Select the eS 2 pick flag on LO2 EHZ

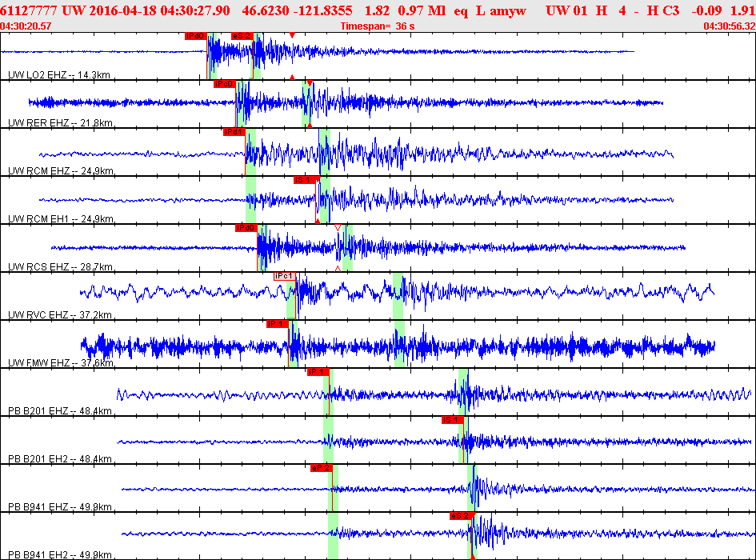(x=242, y=36)
